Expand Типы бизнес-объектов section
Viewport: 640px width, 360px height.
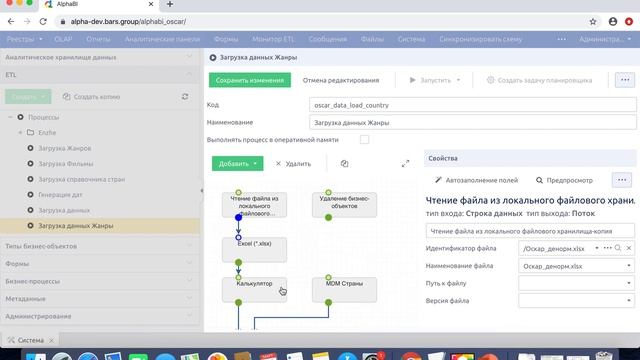click(x=100, y=246)
